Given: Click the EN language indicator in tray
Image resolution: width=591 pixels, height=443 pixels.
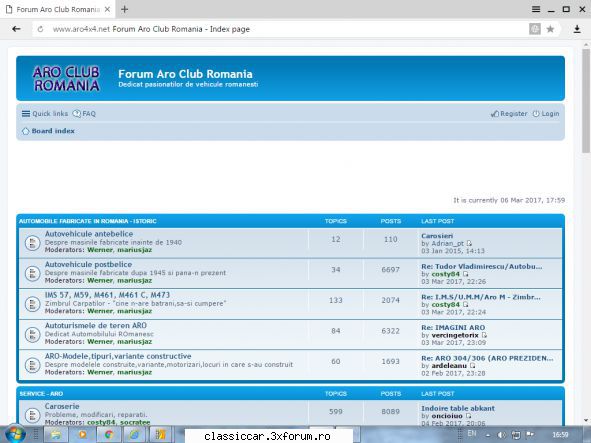Looking at the screenshot, I should [x=472, y=434].
